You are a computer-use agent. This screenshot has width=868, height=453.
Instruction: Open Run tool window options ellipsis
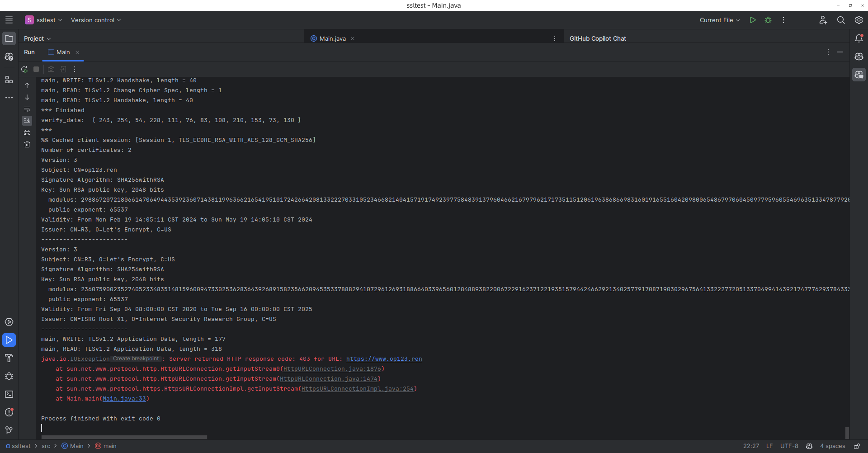(828, 52)
